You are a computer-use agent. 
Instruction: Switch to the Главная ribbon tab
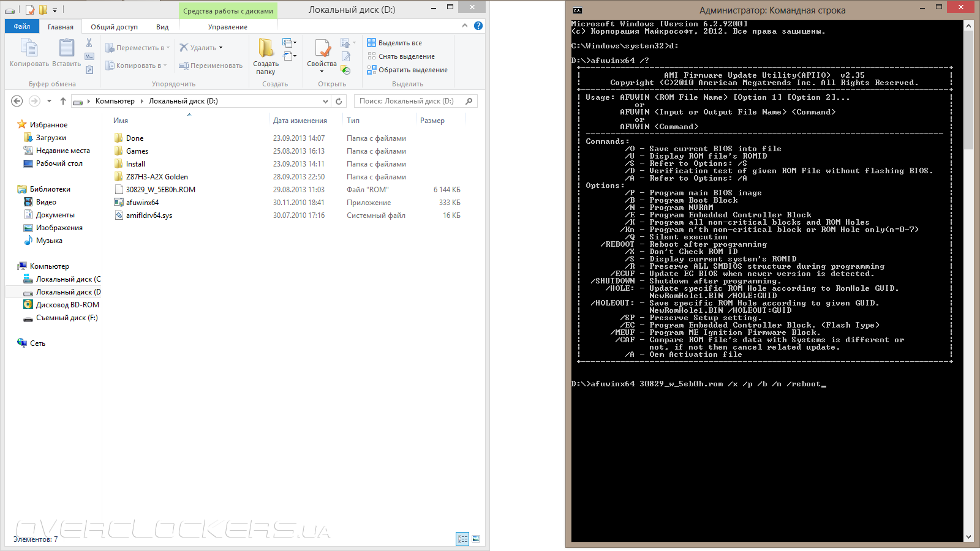[61, 27]
